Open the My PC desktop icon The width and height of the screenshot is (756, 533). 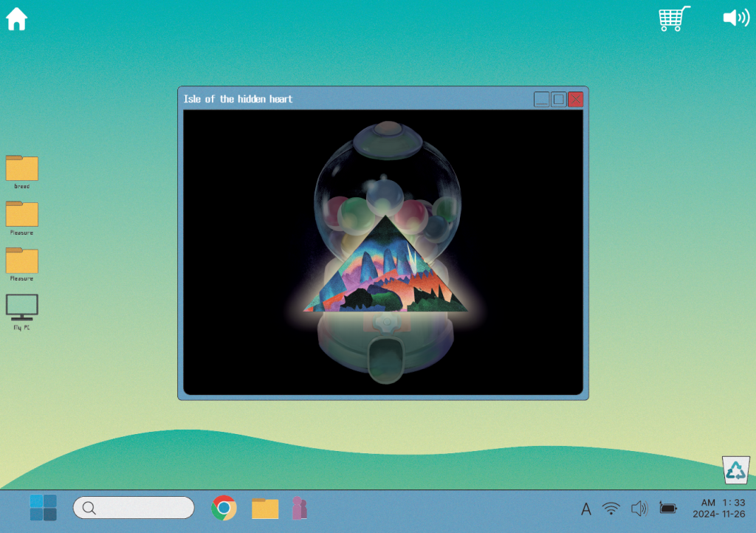21,308
